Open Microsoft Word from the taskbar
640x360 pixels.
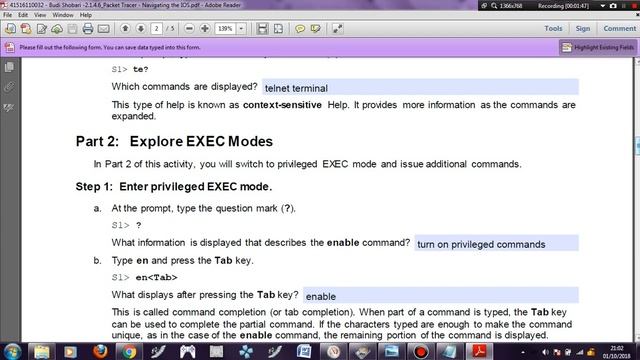pos(304,351)
